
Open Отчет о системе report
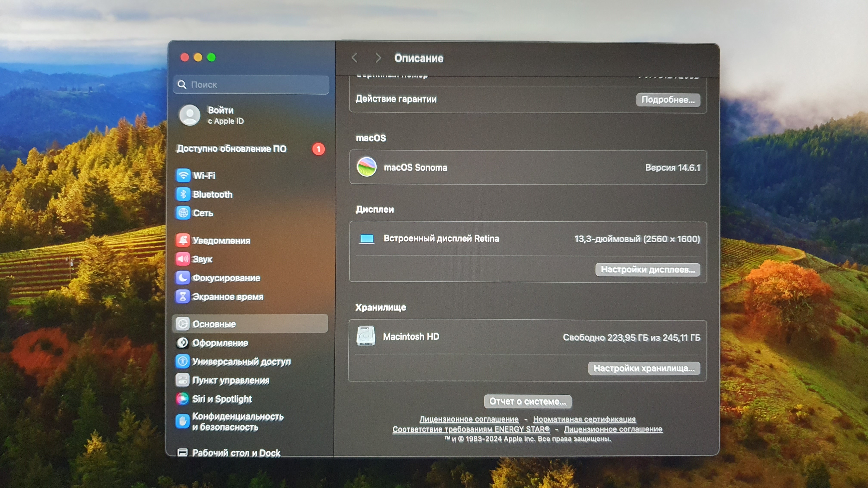(527, 402)
